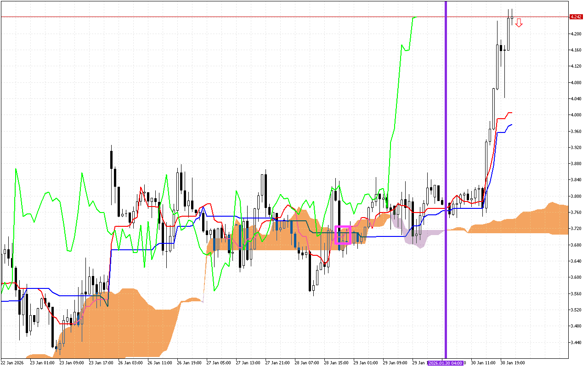Viewport: 588px width, 368px height.
Task: Click the 22 Jan 2026 date label
Action: point(13,363)
